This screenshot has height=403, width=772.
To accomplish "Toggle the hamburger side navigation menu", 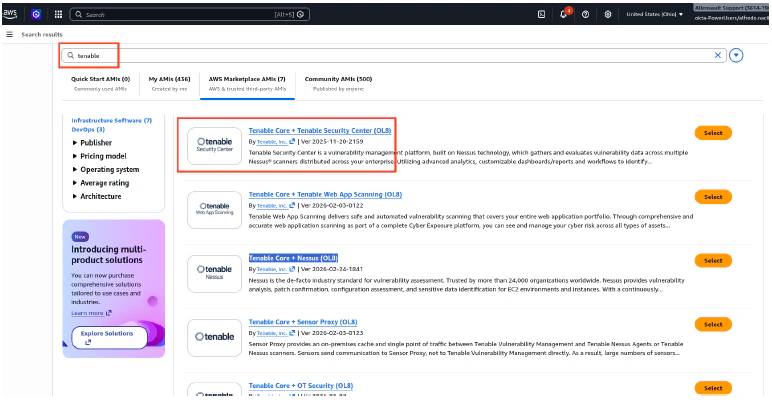I will coord(9,34).
